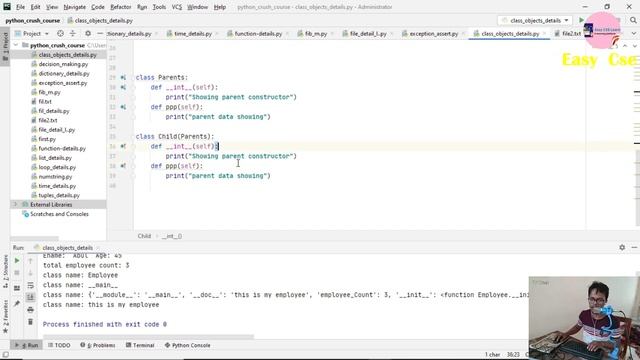
Task: Select decision_making.py in project tree
Action: coord(63,64)
